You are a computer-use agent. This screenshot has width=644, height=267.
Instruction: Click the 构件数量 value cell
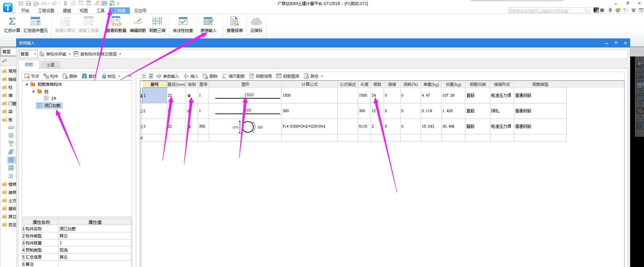click(x=95, y=243)
